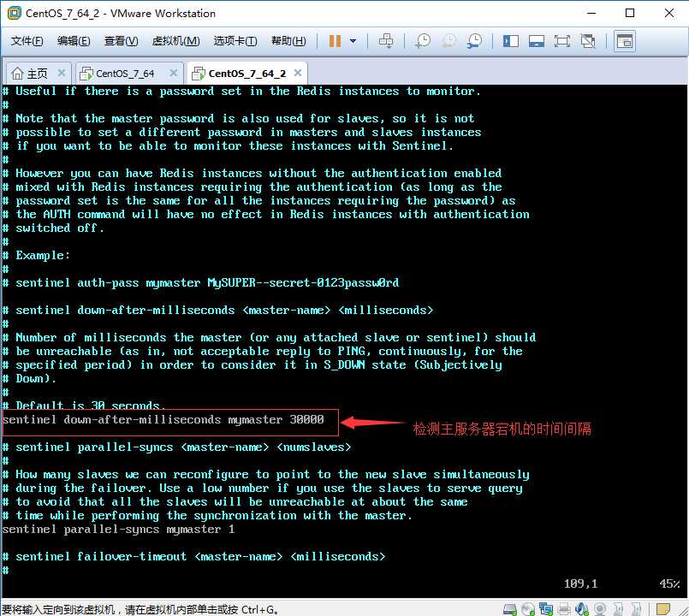Send Ctrl+Alt+Del to the virtual machine
The width and height of the screenshot is (689, 616).
click(x=386, y=41)
